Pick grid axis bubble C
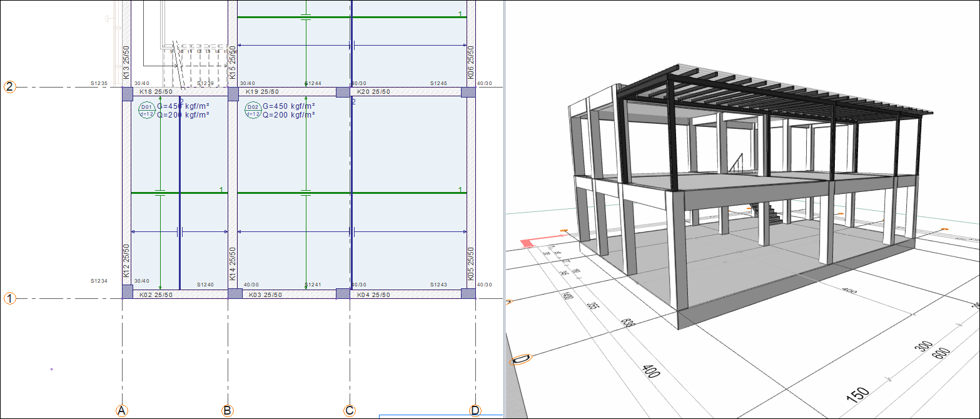 [x=350, y=411]
